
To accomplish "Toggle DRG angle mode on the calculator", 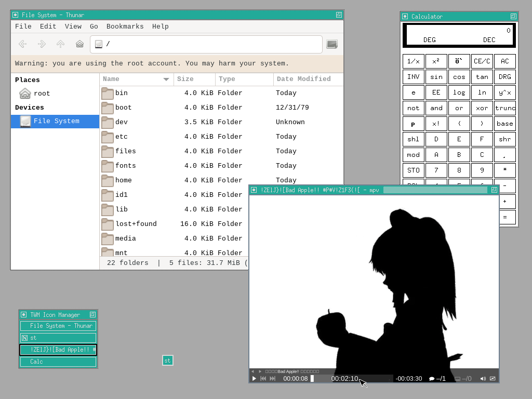I will [504, 76].
